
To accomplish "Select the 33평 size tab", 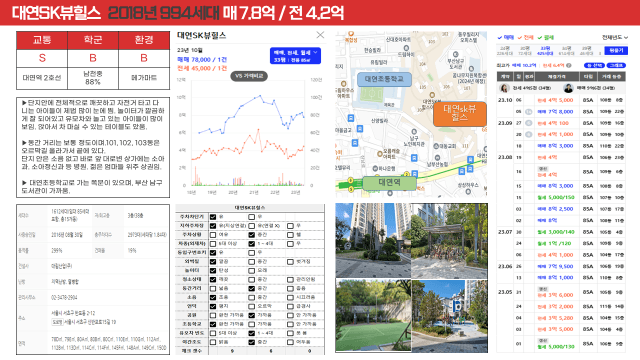I will point(545,51).
